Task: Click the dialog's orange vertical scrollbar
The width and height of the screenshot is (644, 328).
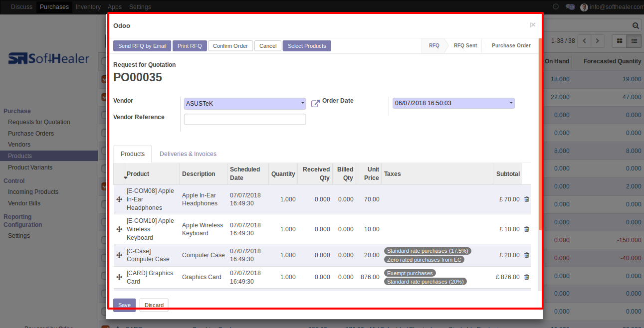Action: point(540,134)
